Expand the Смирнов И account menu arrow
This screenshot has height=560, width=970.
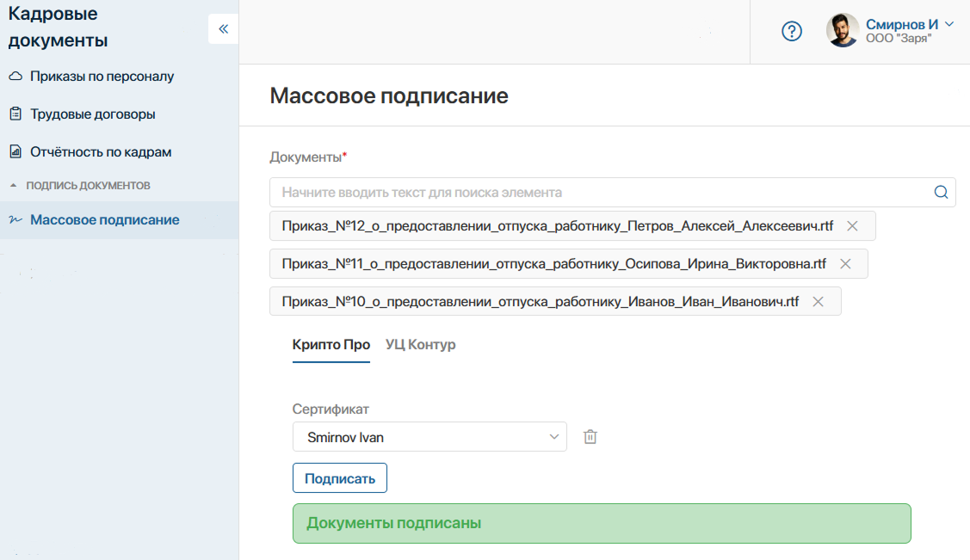(949, 24)
